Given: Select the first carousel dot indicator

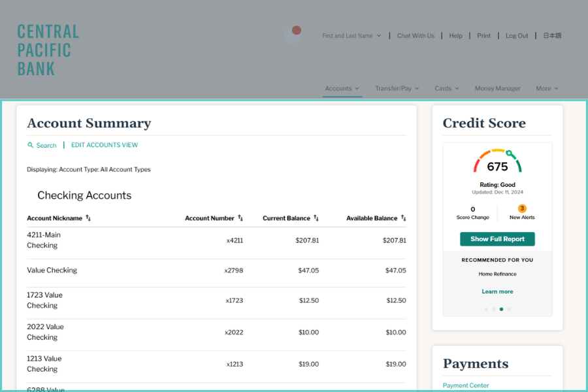Looking at the screenshot, I should click(486, 309).
